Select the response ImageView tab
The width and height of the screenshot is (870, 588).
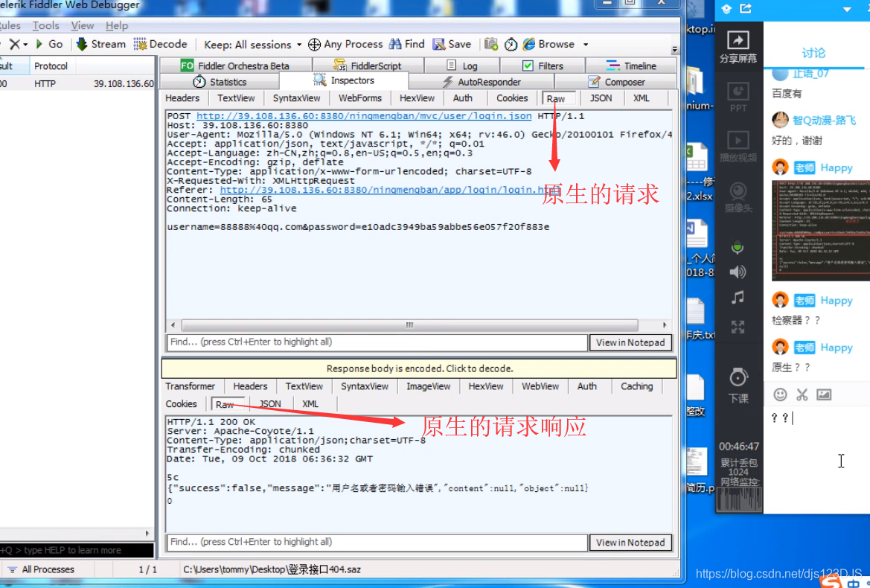coord(429,386)
